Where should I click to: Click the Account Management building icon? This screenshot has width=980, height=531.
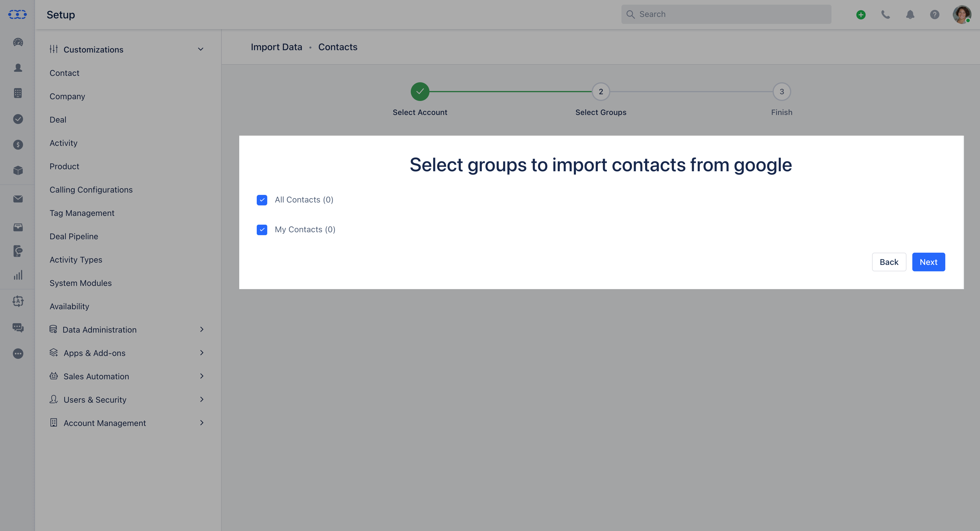point(54,422)
